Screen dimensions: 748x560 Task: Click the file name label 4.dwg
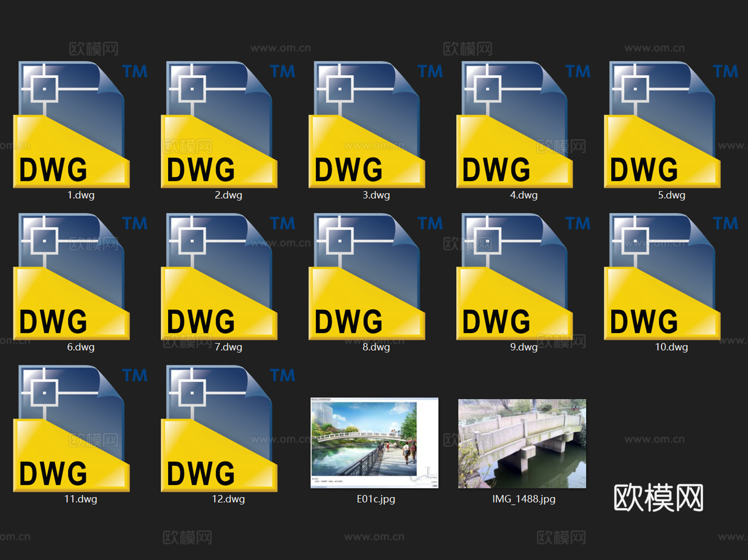pos(524,195)
